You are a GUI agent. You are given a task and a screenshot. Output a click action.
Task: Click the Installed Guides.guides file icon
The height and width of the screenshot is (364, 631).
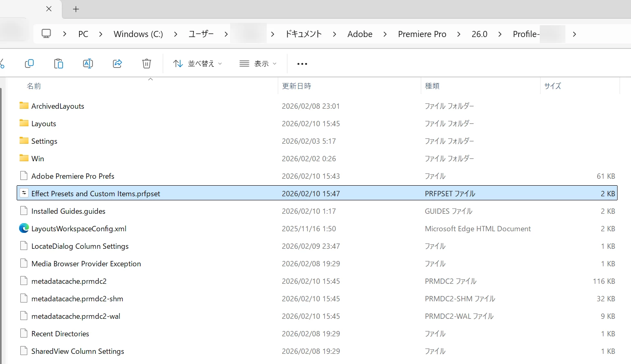(24, 211)
